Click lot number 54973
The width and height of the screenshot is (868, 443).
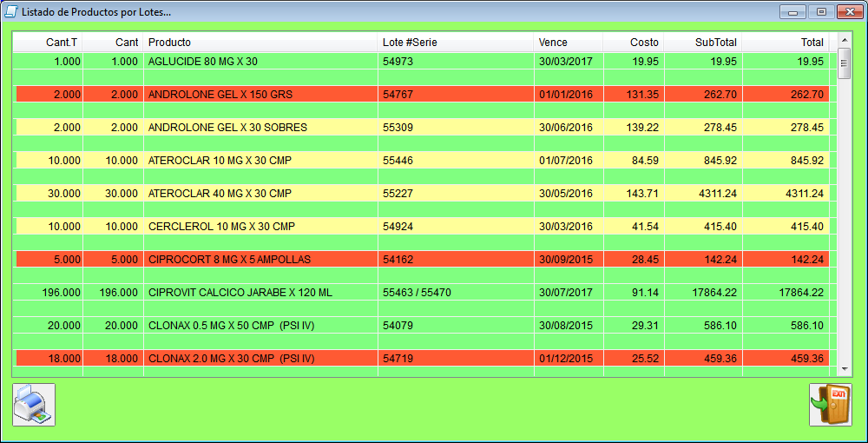[x=398, y=62]
